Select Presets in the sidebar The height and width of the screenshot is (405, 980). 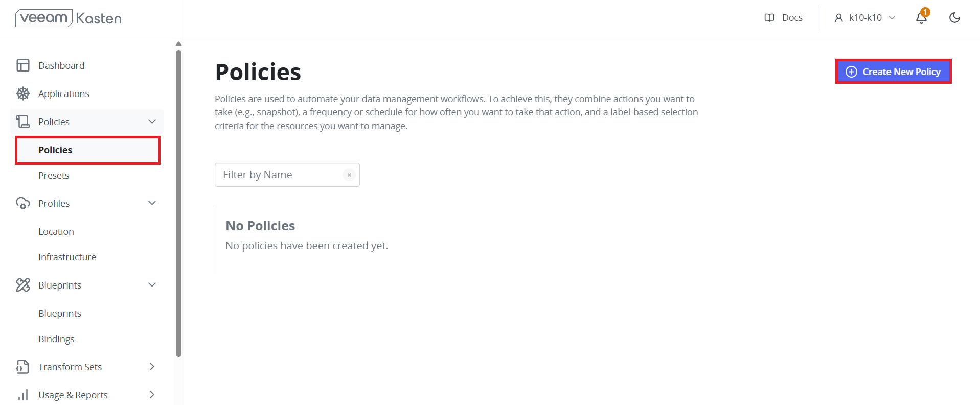pos(54,175)
